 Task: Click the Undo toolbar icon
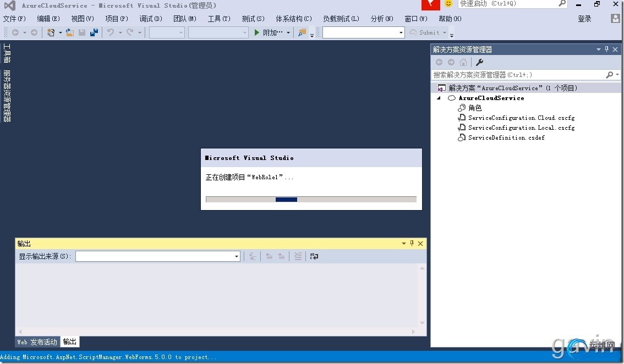(111, 32)
